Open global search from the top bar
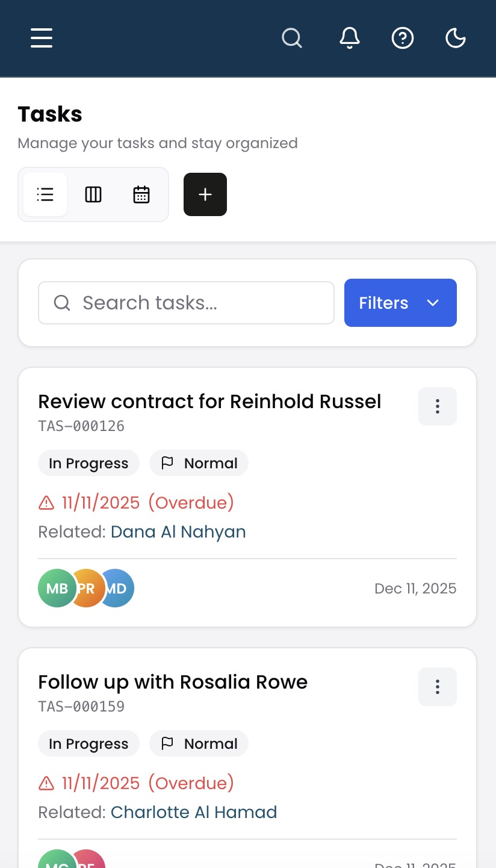496x868 pixels. [292, 38]
